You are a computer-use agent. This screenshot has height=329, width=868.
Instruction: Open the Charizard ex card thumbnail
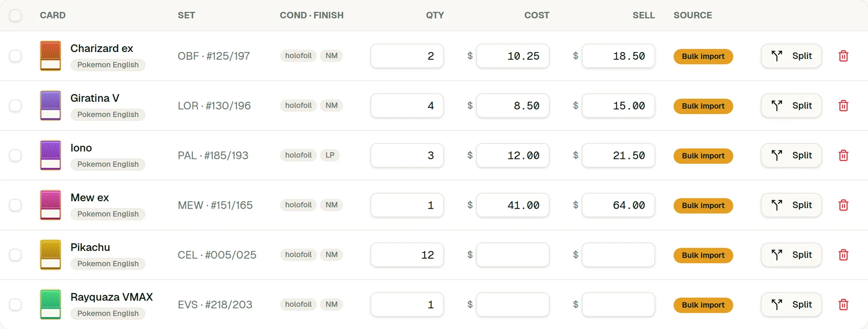click(50, 56)
